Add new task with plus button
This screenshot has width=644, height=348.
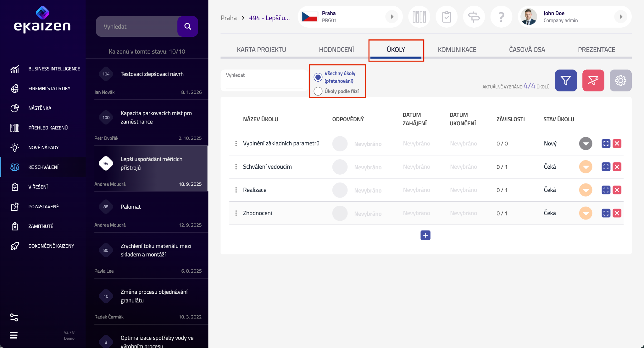(x=425, y=235)
